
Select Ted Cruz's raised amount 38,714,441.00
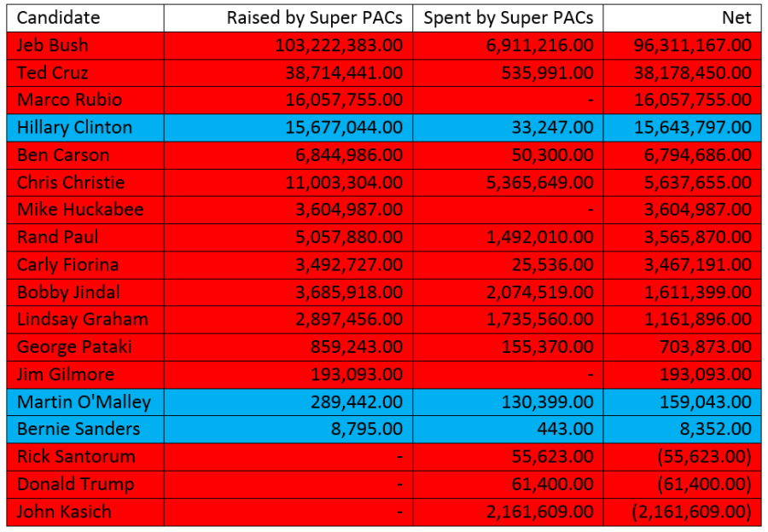(339, 72)
